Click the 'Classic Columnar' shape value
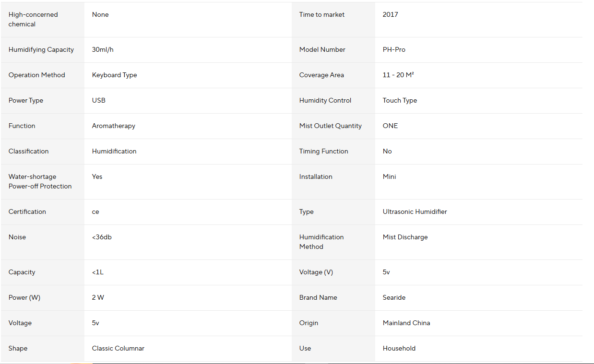Screen dimensions: 594x364 (118, 349)
